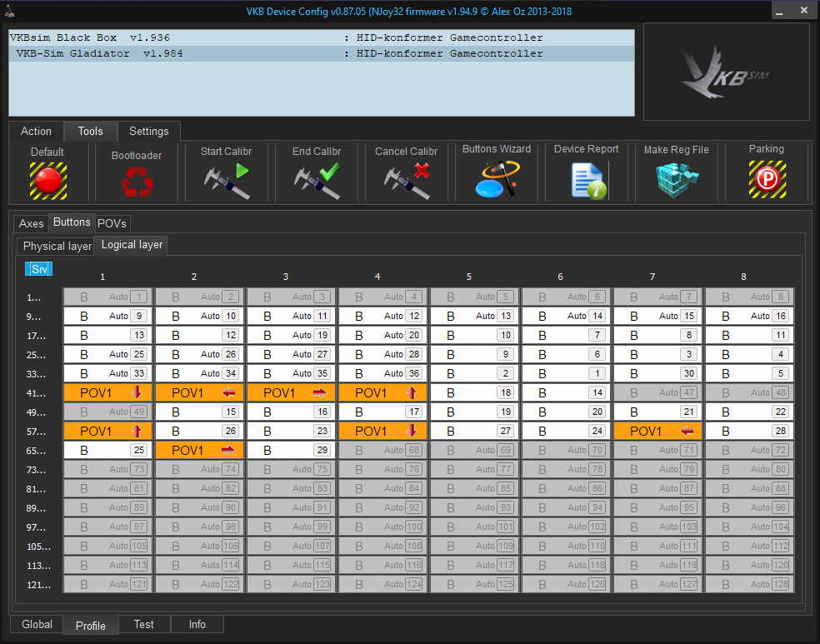Toggle the Srv button above the grid
Screen dimensions: 820x644
coord(38,269)
